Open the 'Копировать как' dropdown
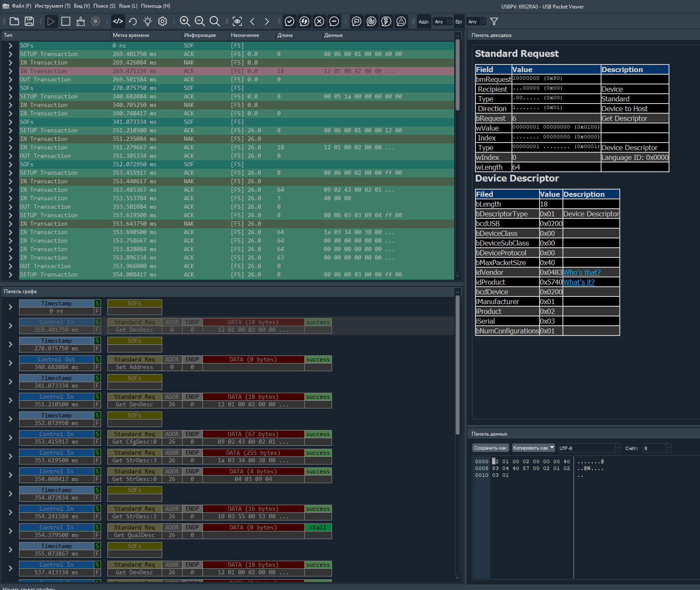Viewport: 700px width, 590px height. (534, 448)
